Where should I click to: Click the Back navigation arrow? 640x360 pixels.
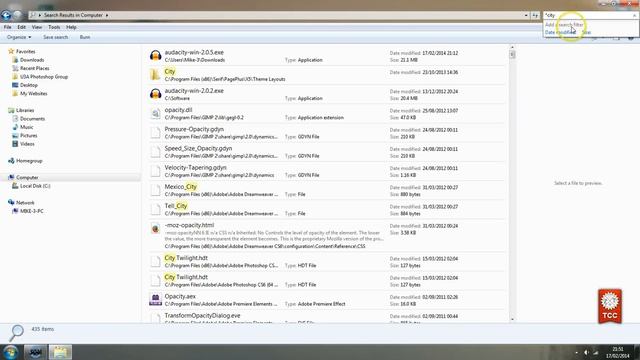[6, 15]
